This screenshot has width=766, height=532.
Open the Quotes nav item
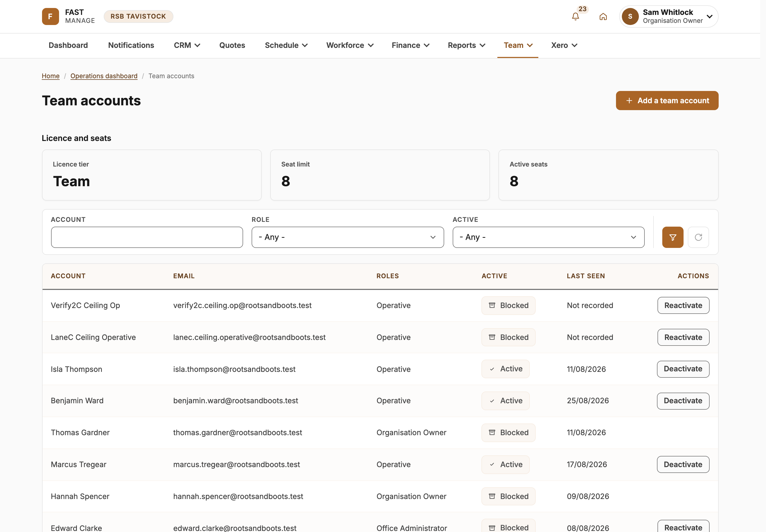[232, 45]
